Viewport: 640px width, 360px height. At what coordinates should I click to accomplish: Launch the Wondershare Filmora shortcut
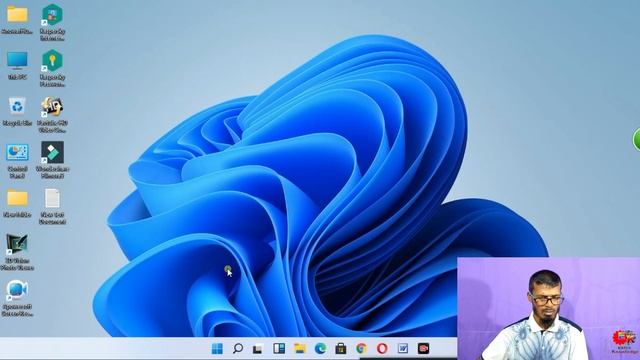click(52, 152)
